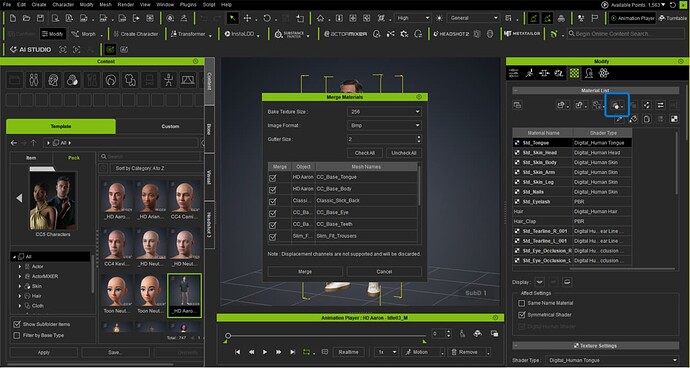
Task: Expand the Cloth tree node
Action: tap(20, 306)
